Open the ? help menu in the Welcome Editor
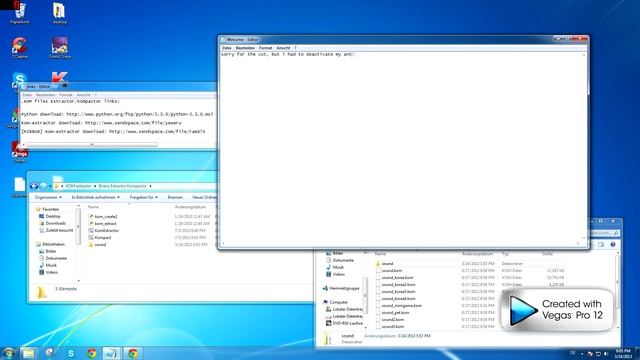Image resolution: width=640 pixels, height=360 pixels. [295, 48]
